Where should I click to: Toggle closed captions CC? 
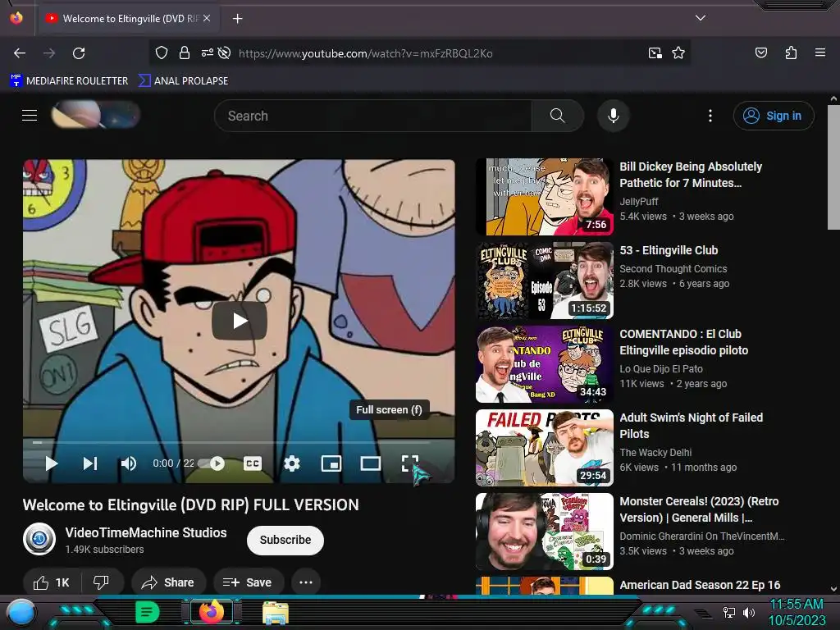point(253,463)
